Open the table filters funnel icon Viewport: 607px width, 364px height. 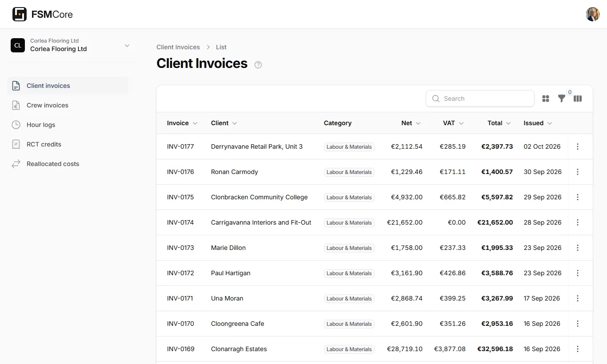[x=562, y=99]
